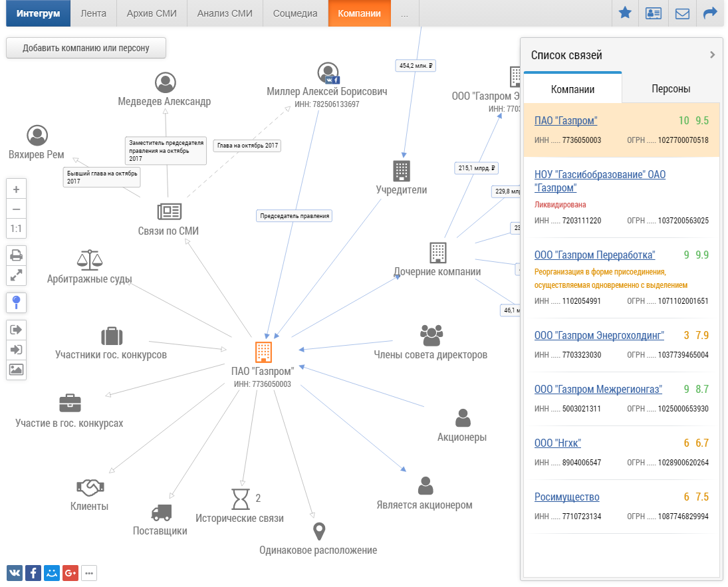Zoom out the graph with minus button
Viewport: 728px width, 587px height.
pos(16,209)
